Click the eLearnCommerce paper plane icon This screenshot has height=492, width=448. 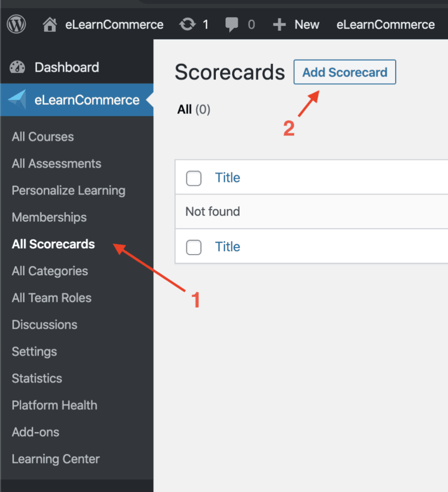click(x=17, y=99)
